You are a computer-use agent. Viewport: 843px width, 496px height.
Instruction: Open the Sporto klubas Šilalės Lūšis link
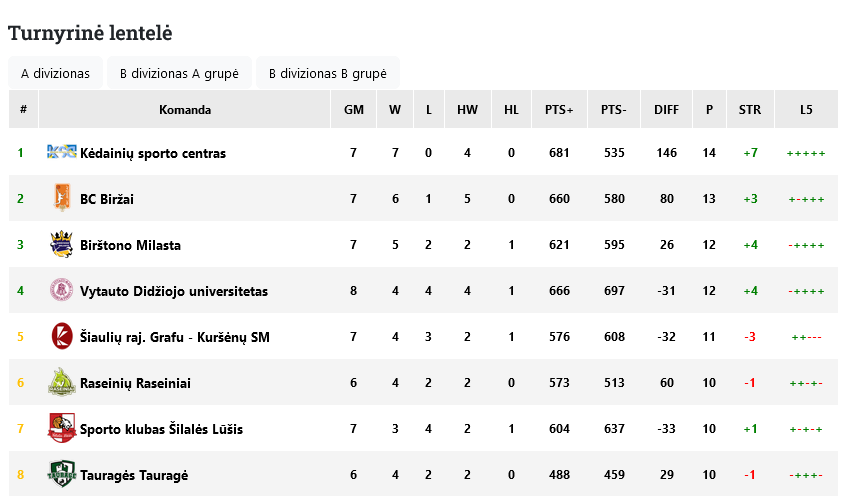point(161,429)
